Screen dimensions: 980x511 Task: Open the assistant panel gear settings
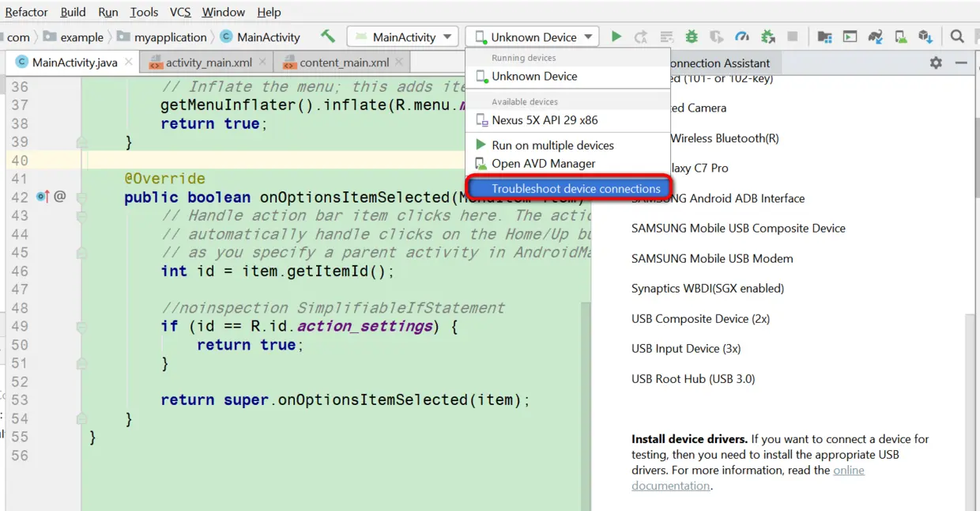(936, 62)
